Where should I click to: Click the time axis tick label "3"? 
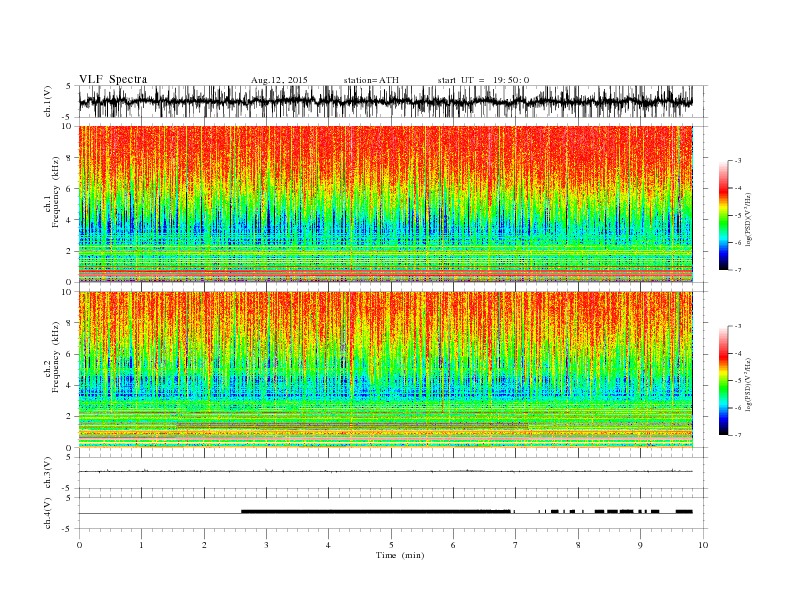tap(266, 545)
